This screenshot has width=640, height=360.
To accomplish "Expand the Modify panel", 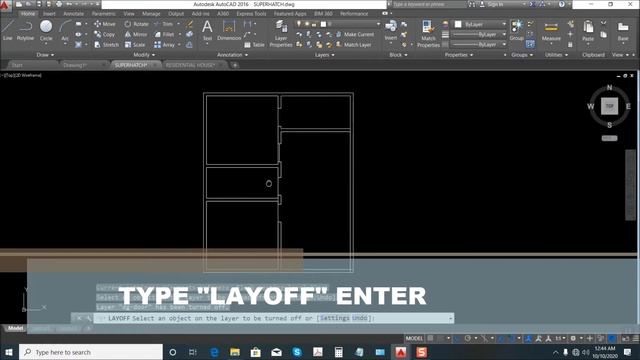I will click(144, 55).
